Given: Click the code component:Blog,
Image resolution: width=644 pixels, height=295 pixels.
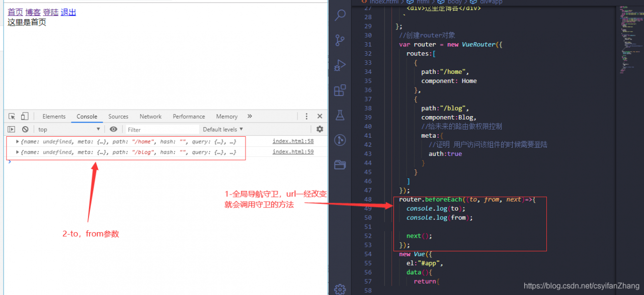Looking at the screenshot, I should point(449,117).
